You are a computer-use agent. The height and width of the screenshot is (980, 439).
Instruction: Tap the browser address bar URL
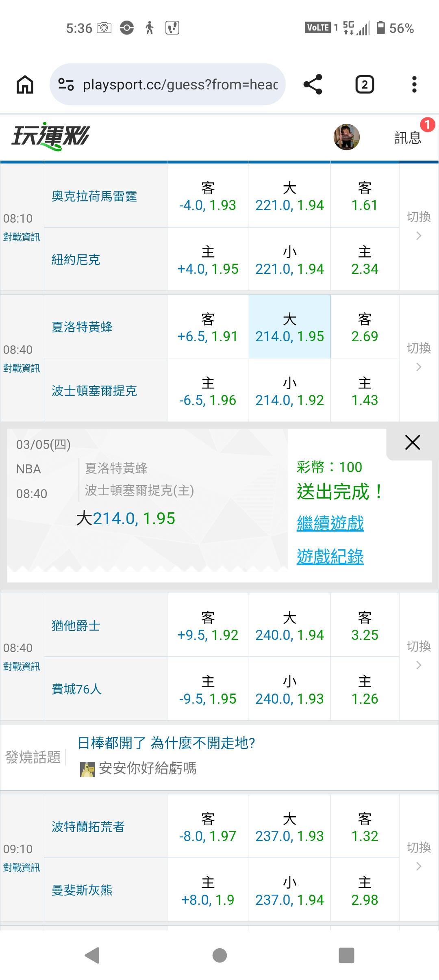point(180,85)
